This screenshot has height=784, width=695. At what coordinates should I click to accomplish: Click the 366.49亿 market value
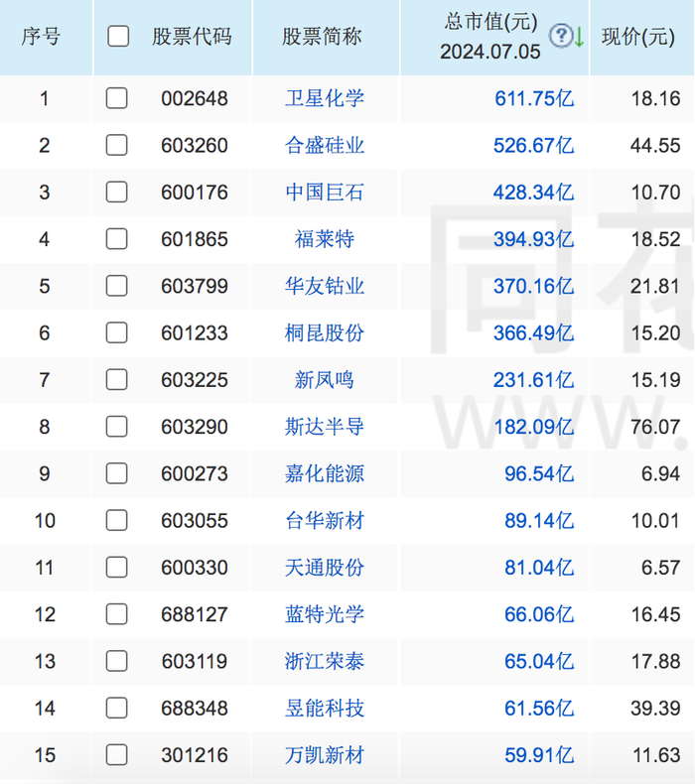pyautogui.click(x=533, y=333)
